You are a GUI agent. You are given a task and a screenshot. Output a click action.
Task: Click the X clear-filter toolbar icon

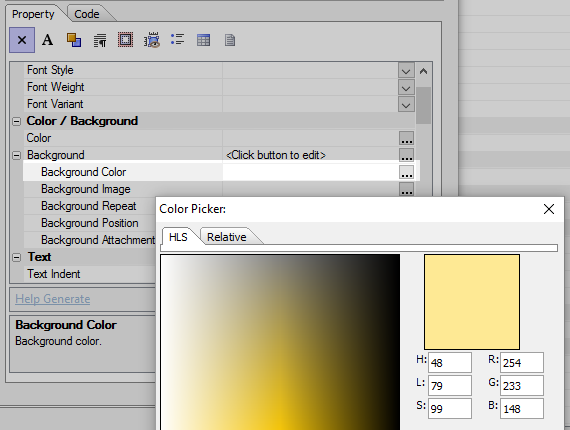(22, 40)
